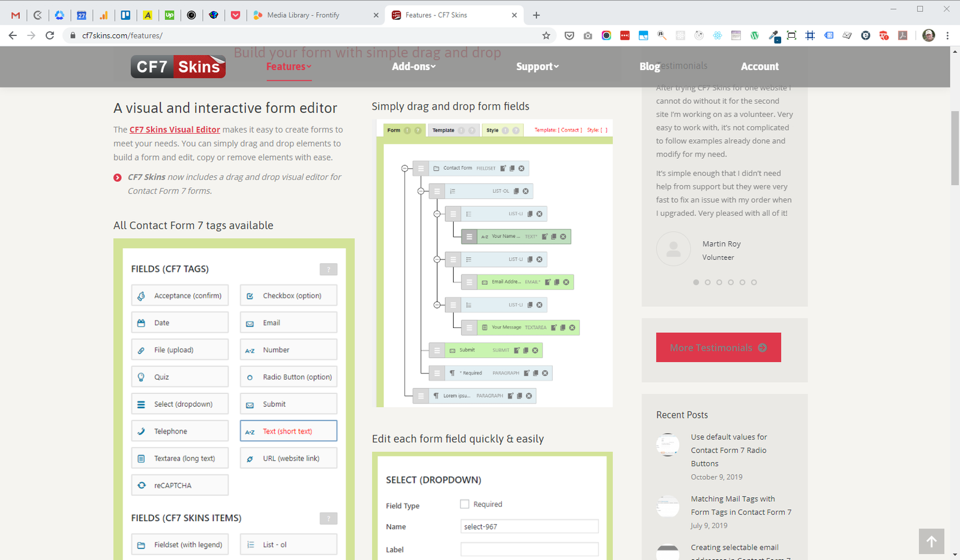960x560 pixels.
Task: Tick the Required checkbox
Action: [x=464, y=504]
